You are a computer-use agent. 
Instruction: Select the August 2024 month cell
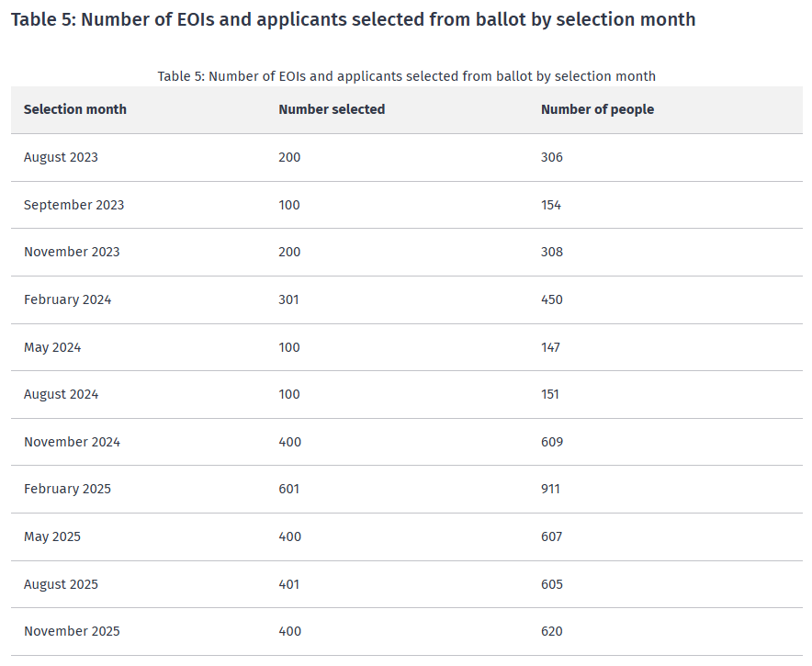(61, 394)
